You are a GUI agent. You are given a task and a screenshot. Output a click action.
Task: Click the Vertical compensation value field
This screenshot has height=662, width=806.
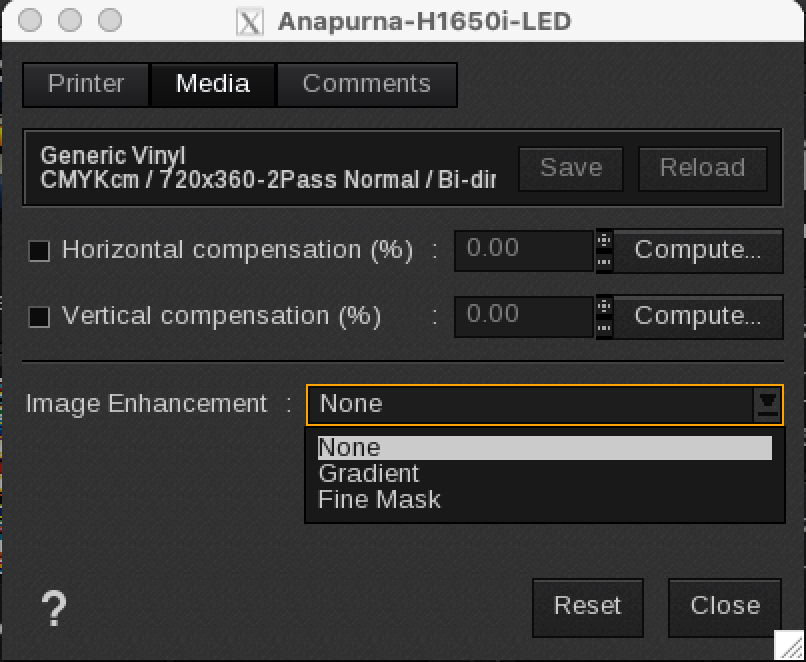tap(523, 316)
